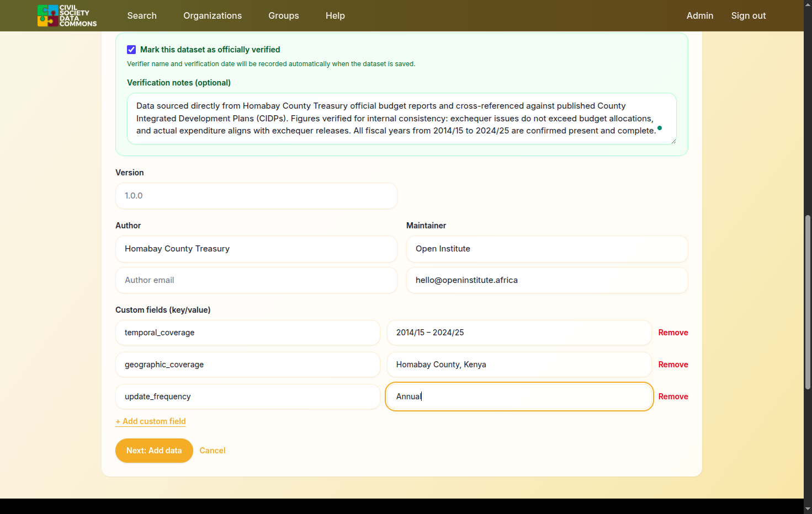The width and height of the screenshot is (812, 514).
Task: Click the Annual value field
Action: point(519,397)
